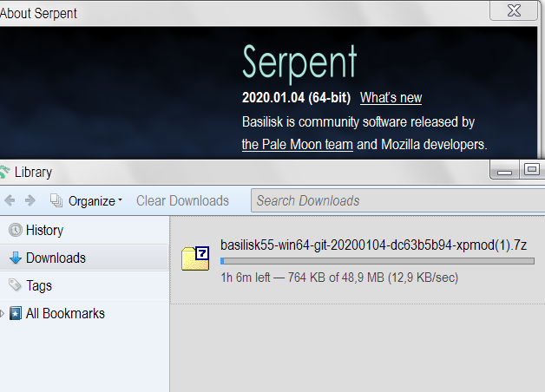This screenshot has width=545, height=392.
Task: Select Tags in the sidebar
Action: tap(84, 285)
